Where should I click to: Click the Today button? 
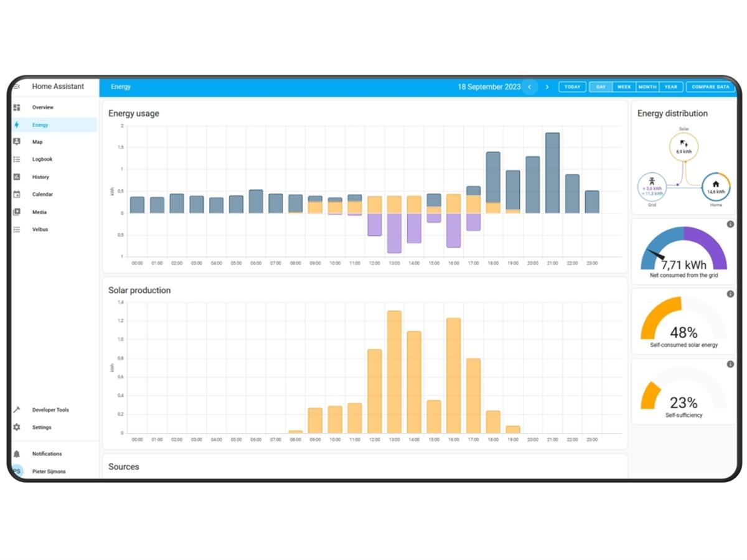tap(572, 87)
